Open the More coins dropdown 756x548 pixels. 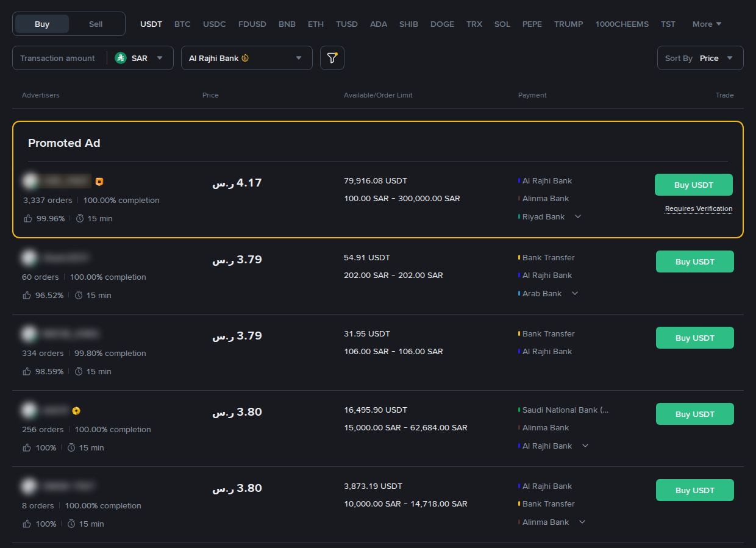pyautogui.click(x=707, y=24)
